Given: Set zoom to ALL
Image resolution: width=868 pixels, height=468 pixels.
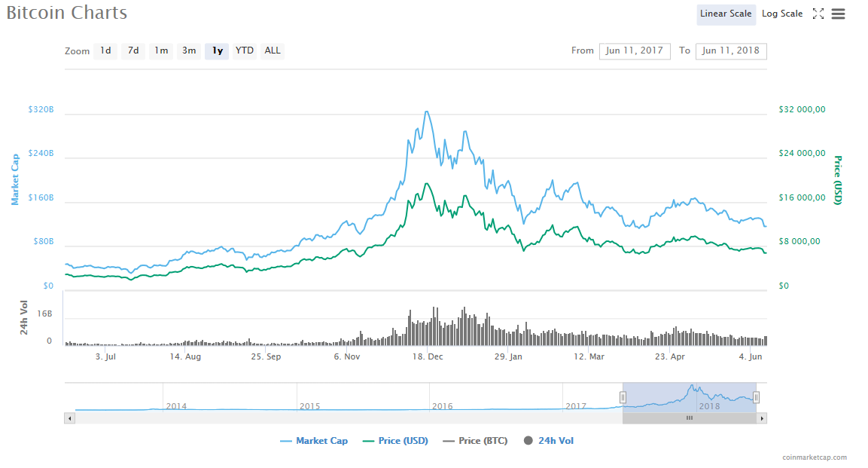Looking at the screenshot, I should click(273, 51).
